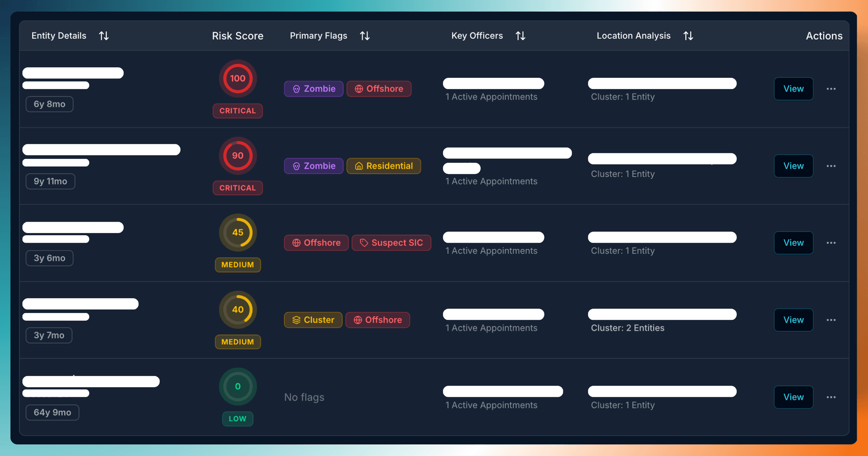
Task: Select the layers icon in the Cluster flag
Action: click(x=297, y=320)
